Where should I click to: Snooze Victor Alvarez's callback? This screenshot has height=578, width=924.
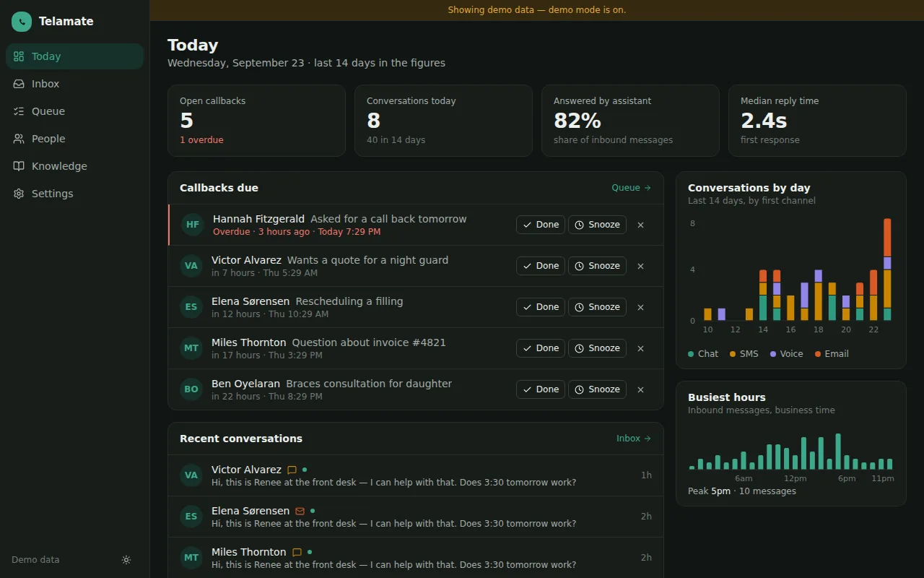597,266
